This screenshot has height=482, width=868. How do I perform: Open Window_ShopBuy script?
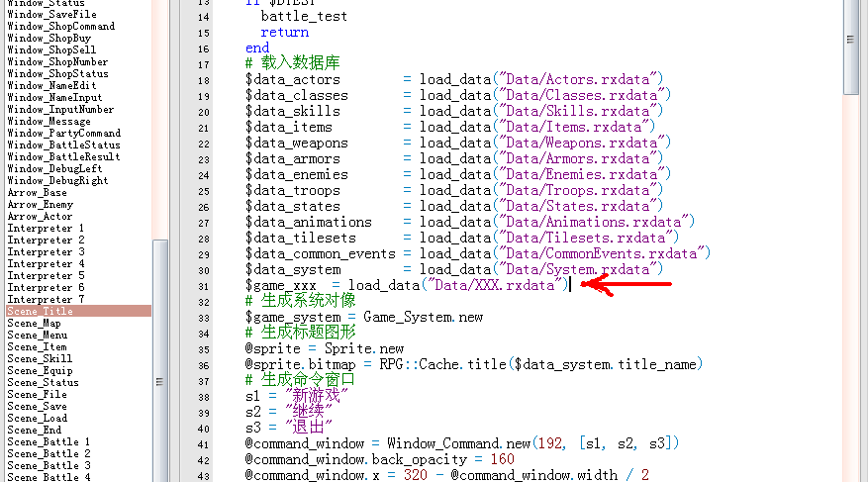pos(48,39)
